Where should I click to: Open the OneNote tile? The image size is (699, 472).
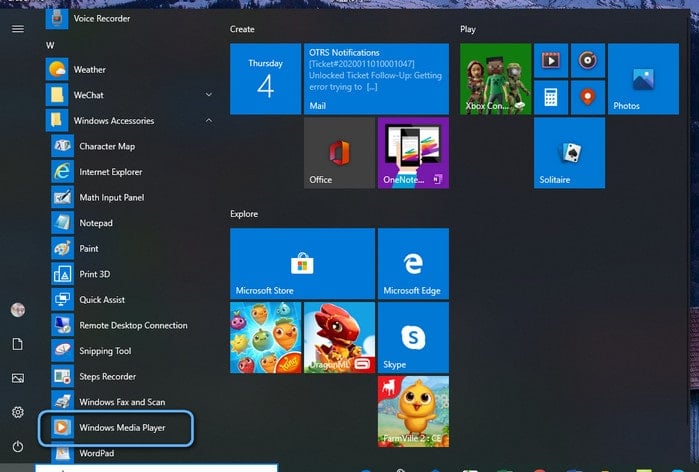[x=413, y=153]
